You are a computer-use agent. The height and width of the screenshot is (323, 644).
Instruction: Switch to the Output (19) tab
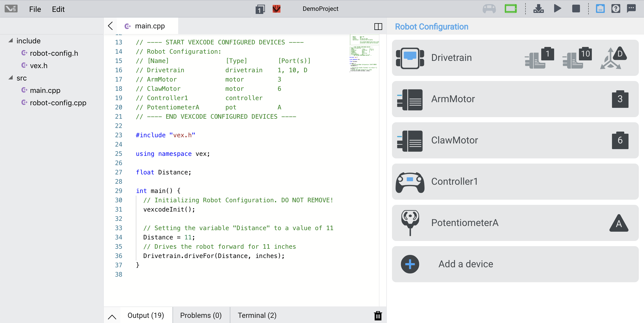point(146,315)
